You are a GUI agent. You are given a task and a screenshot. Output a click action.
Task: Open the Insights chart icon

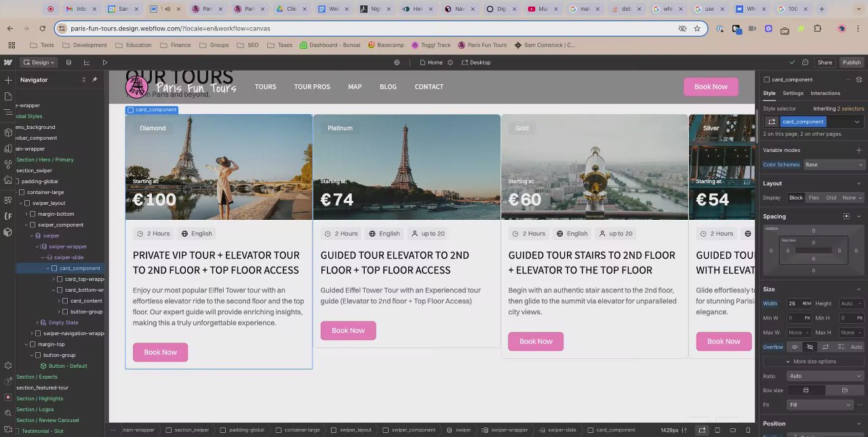[87, 62]
